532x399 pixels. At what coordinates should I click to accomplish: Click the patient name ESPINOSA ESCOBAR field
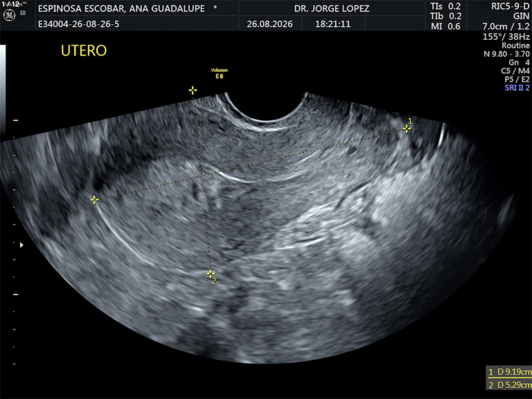tap(122, 8)
